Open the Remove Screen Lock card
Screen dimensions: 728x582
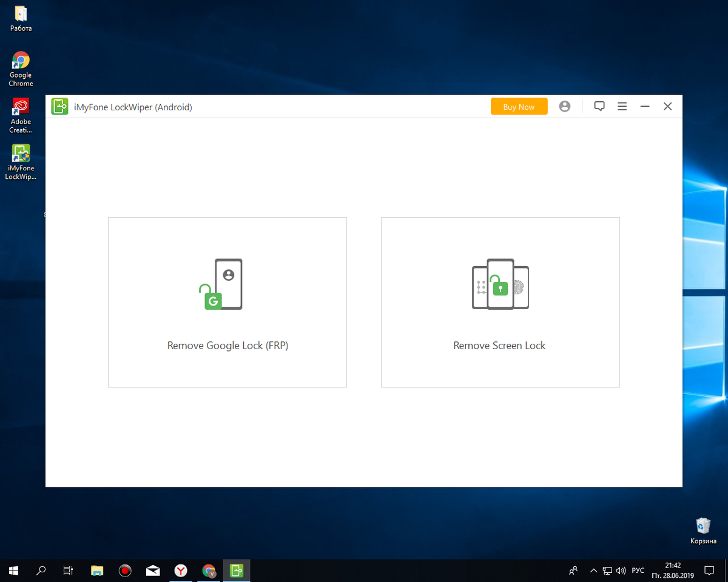[500, 303]
